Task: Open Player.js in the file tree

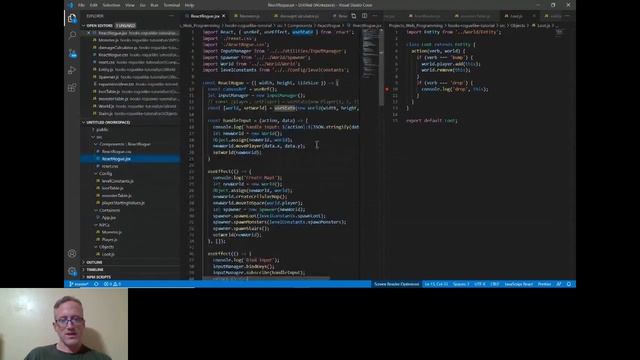Action: tap(109, 240)
